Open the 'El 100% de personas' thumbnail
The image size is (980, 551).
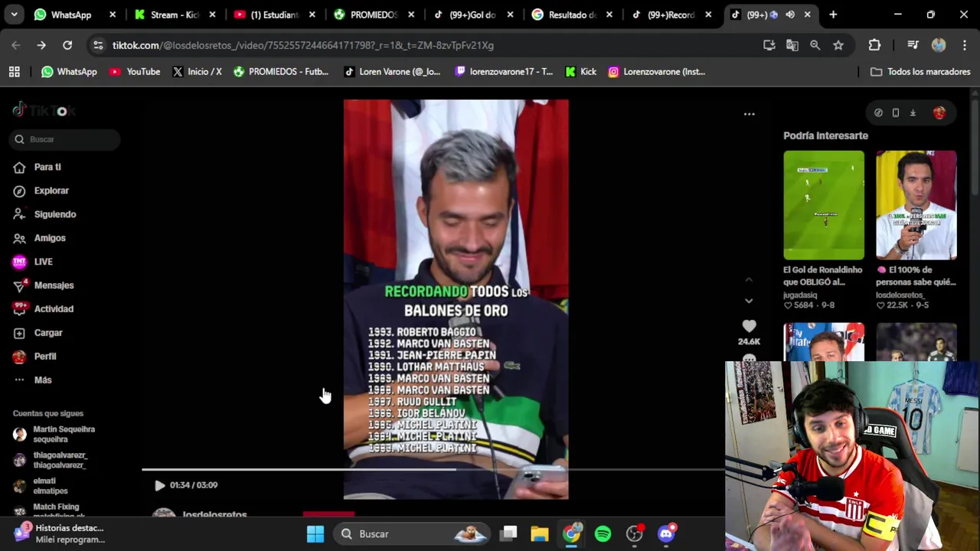pyautogui.click(x=916, y=205)
